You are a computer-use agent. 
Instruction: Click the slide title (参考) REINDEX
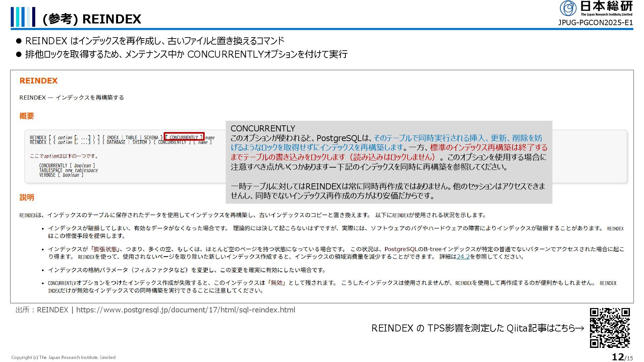click(92, 19)
